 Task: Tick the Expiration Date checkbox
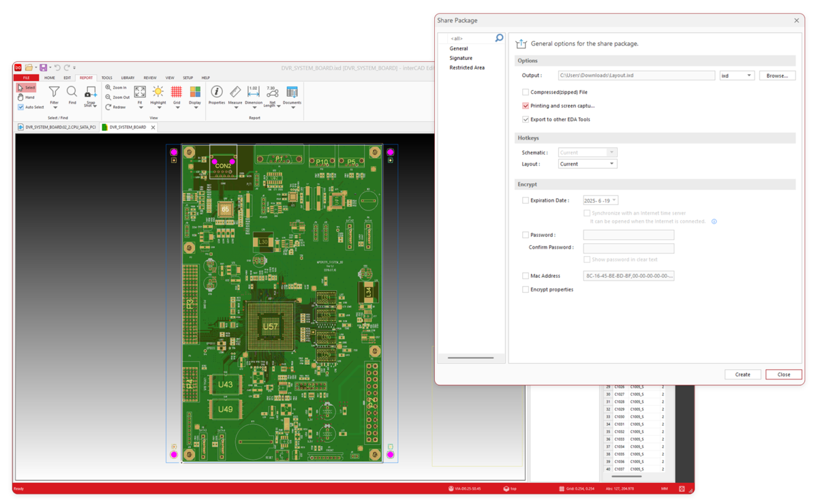(526, 200)
